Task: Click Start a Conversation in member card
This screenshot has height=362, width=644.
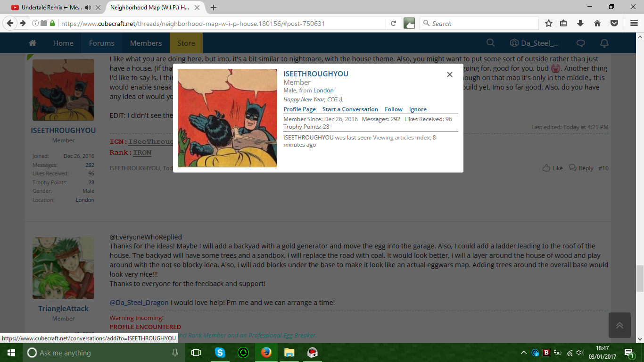Action: point(350,109)
